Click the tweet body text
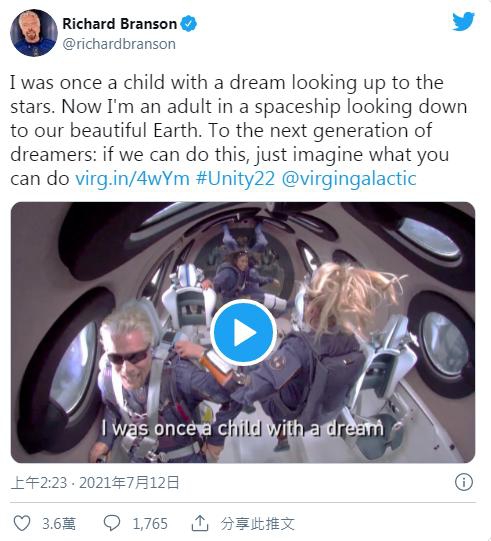This screenshot has width=491, height=541. click(238, 130)
